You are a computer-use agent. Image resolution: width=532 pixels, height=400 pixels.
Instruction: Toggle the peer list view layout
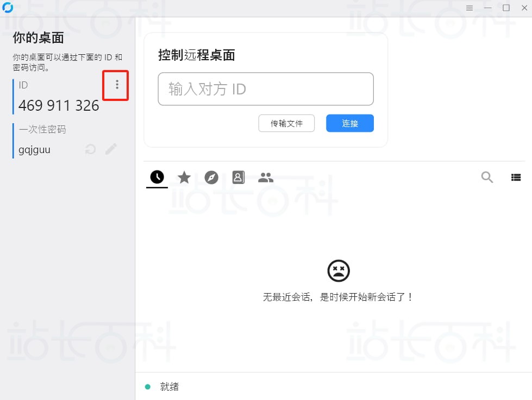coord(516,177)
